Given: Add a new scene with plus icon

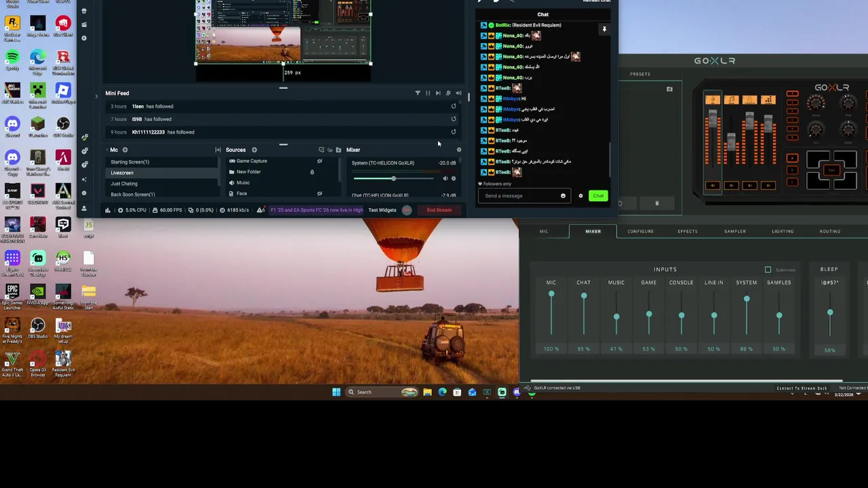Looking at the screenshot, I should click(x=125, y=150).
